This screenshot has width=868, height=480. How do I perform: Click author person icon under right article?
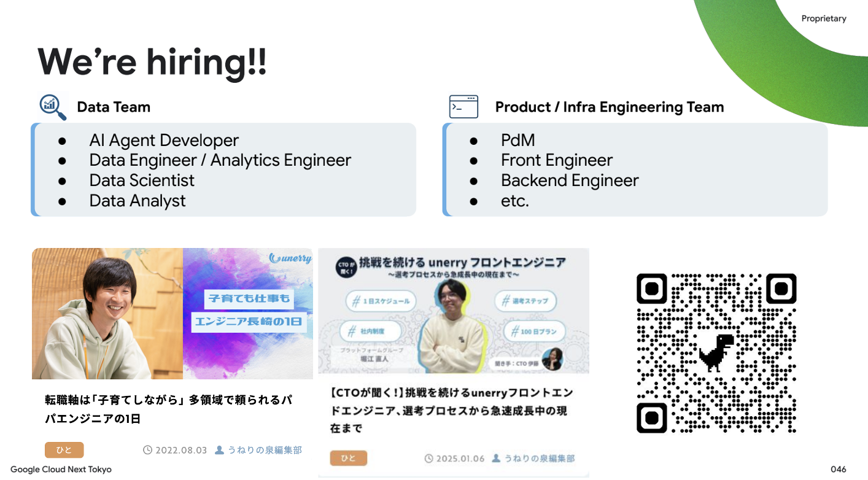pos(496,459)
